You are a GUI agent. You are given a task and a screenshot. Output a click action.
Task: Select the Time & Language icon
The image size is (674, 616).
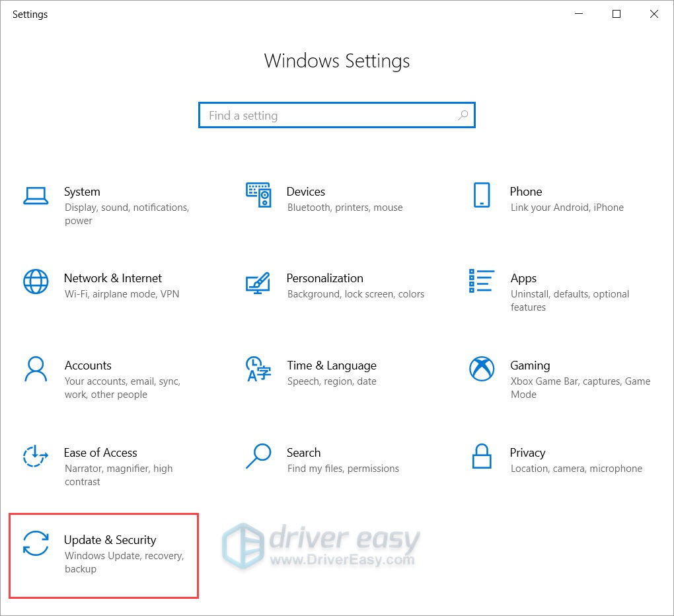click(x=258, y=369)
